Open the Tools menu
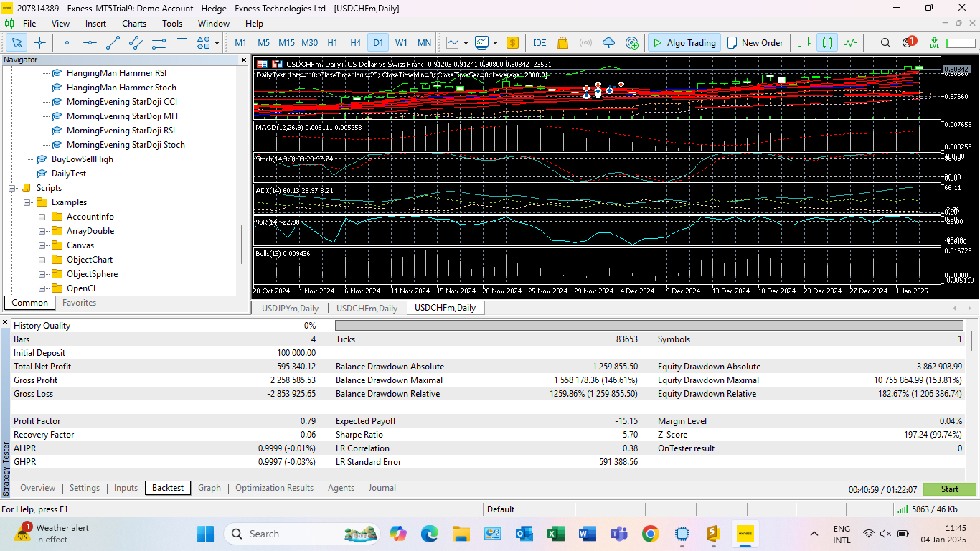Screen dimensions: 980x551 point(172,24)
